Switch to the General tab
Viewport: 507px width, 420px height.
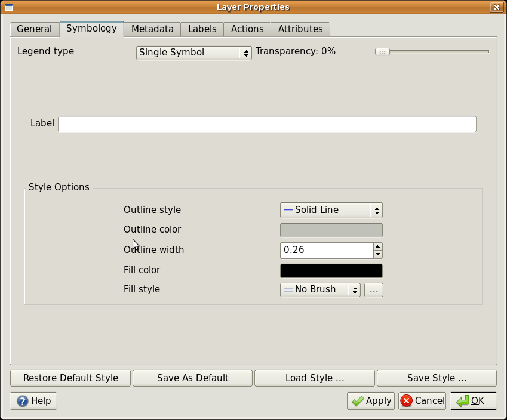point(34,29)
